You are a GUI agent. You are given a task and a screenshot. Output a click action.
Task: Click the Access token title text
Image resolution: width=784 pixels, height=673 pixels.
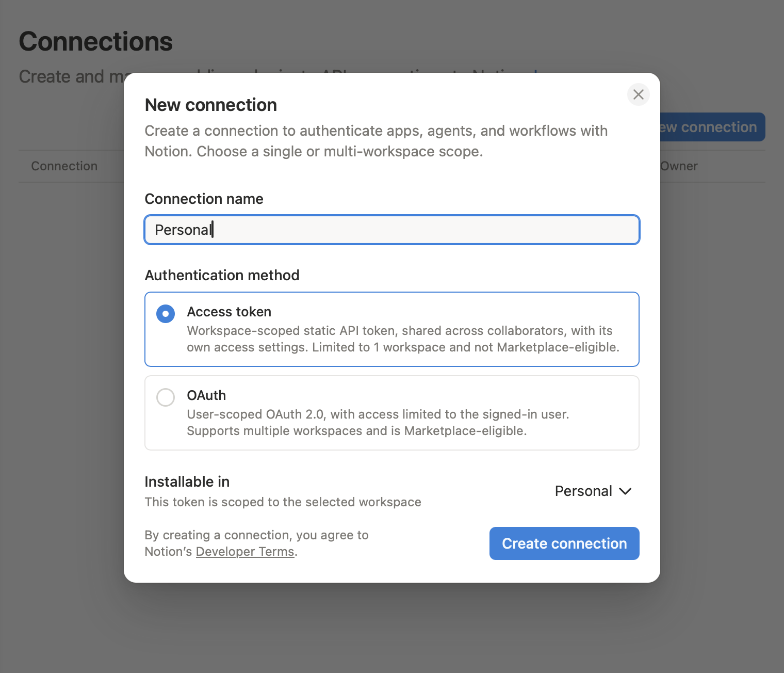click(x=229, y=312)
